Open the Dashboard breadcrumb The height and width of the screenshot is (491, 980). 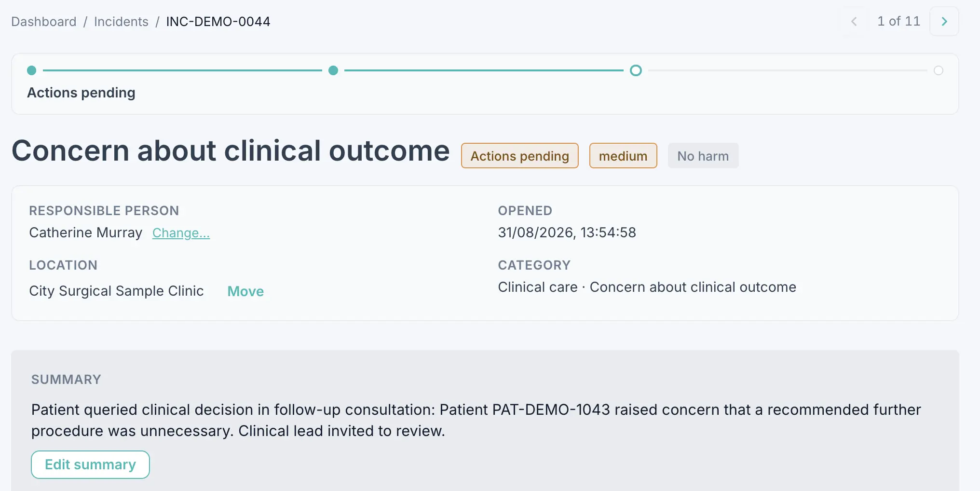pyautogui.click(x=44, y=22)
